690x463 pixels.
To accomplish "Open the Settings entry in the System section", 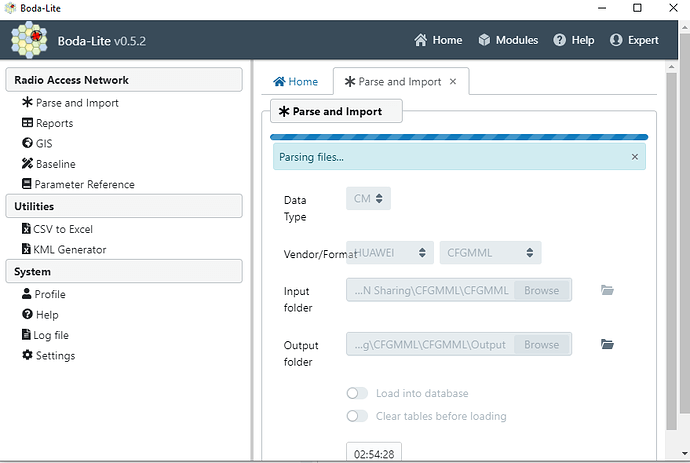I will 55,356.
